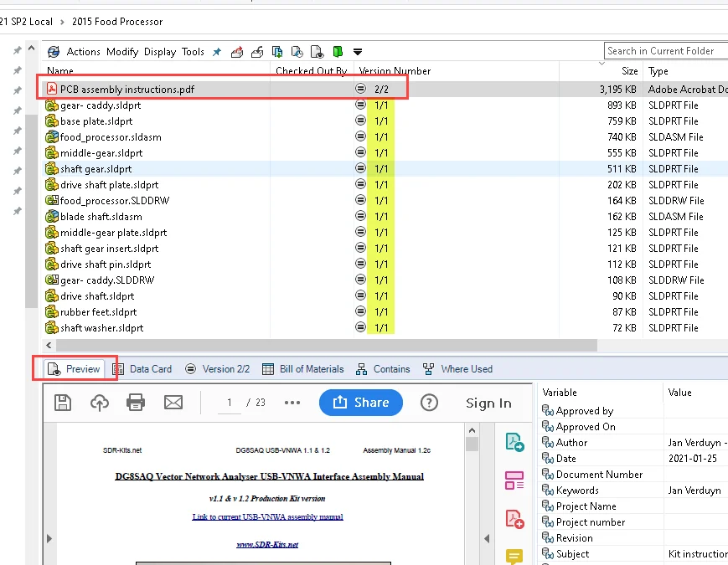The image size is (728, 565).
Task: Open the Display menu
Action: click(x=160, y=52)
